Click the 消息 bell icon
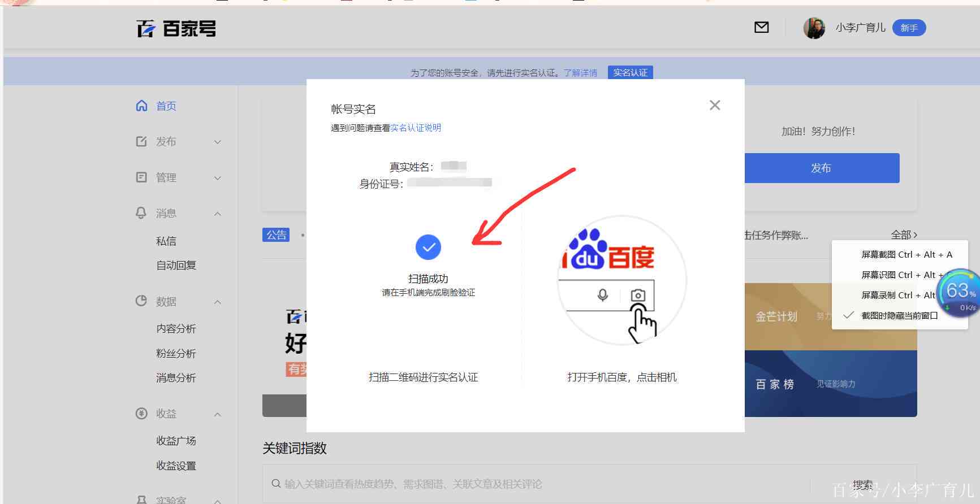This screenshot has width=980, height=504. (141, 213)
